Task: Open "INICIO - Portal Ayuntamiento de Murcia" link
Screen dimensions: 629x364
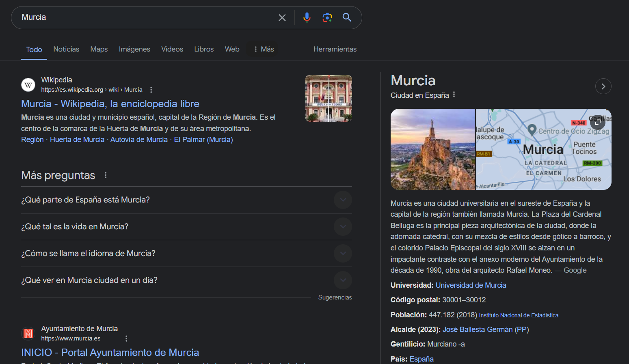Action: coord(110,352)
